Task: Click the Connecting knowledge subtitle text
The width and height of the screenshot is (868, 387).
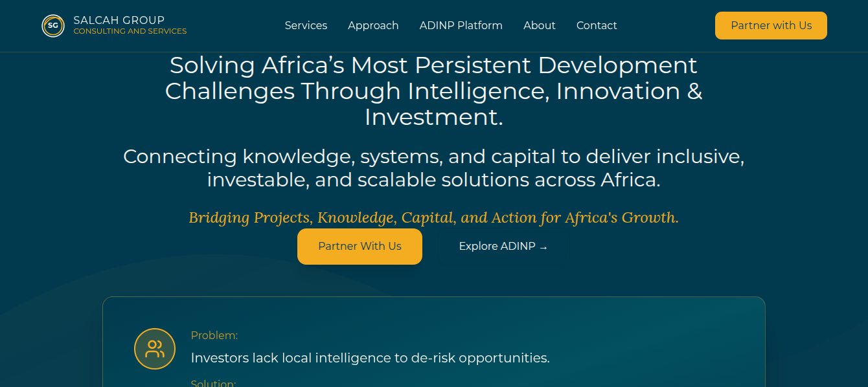Action: click(433, 168)
